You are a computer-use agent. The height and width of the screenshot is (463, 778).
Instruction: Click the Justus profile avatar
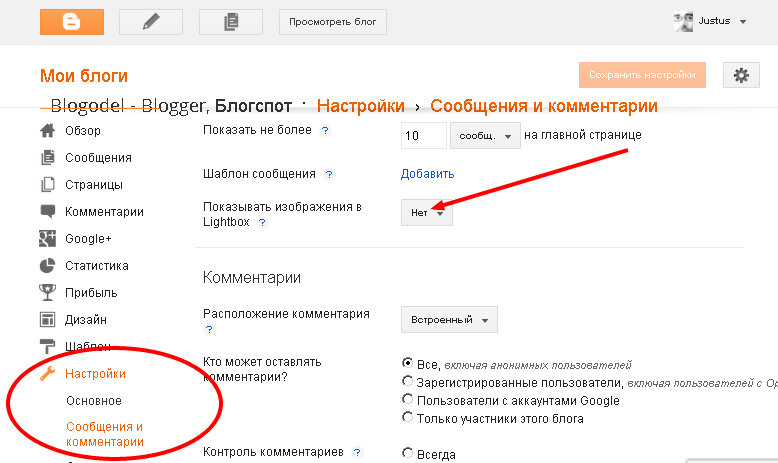(683, 21)
